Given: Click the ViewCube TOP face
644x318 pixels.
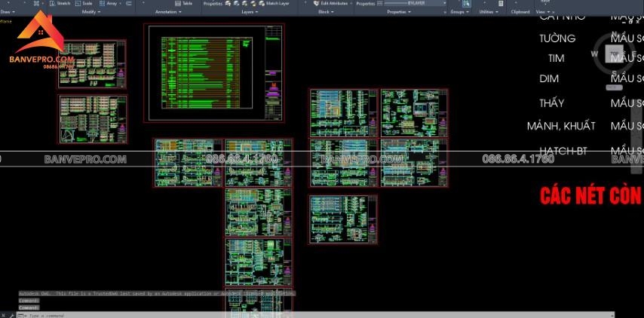Looking at the screenshot, I should click(615, 53).
